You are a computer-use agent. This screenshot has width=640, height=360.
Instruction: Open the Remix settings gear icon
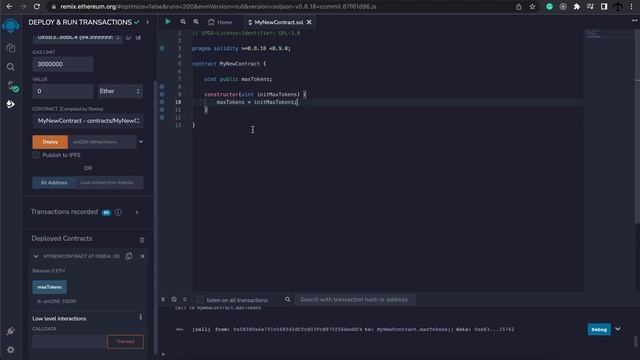[11, 350]
